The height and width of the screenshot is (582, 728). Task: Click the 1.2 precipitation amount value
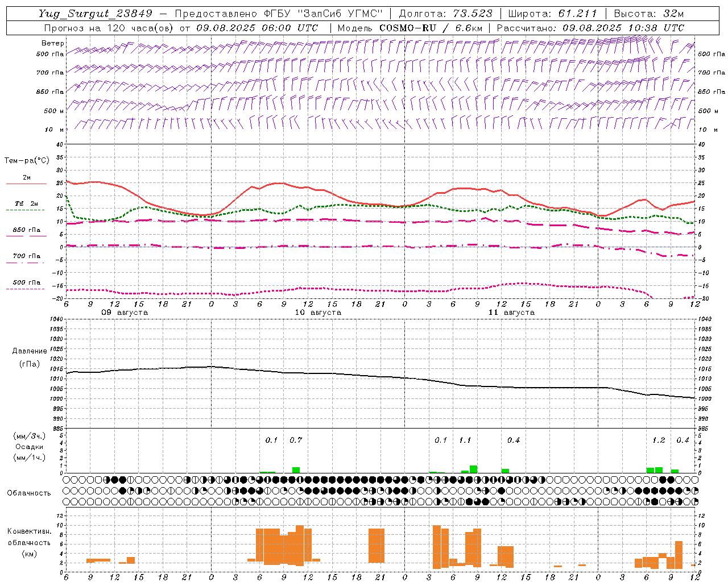click(x=658, y=440)
